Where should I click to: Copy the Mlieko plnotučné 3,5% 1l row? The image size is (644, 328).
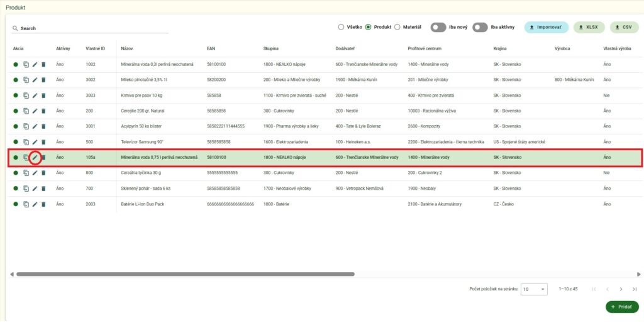point(26,80)
